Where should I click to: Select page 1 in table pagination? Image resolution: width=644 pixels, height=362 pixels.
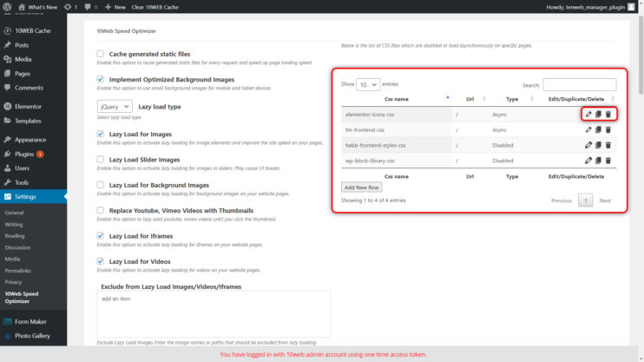(585, 201)
